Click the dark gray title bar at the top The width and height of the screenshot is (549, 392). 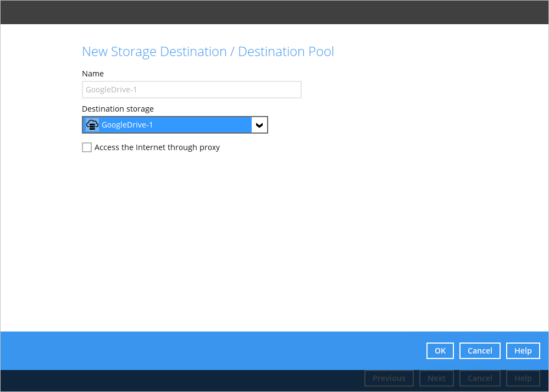pyautogui.click(x=274, y=12)
